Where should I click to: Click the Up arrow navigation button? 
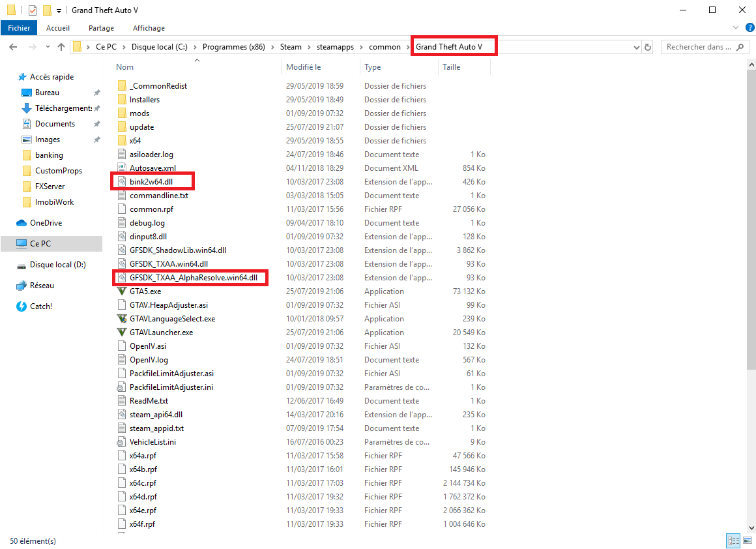coord(61,47)
